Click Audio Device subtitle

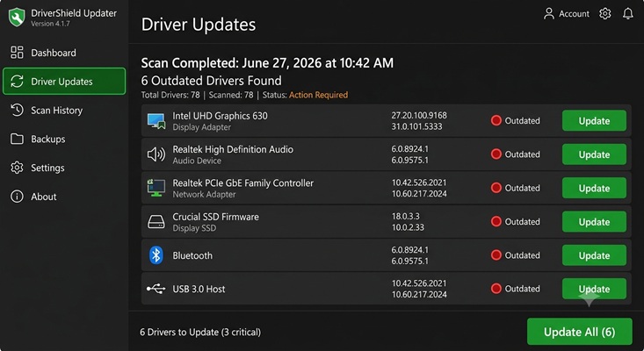tap(197, 161)
